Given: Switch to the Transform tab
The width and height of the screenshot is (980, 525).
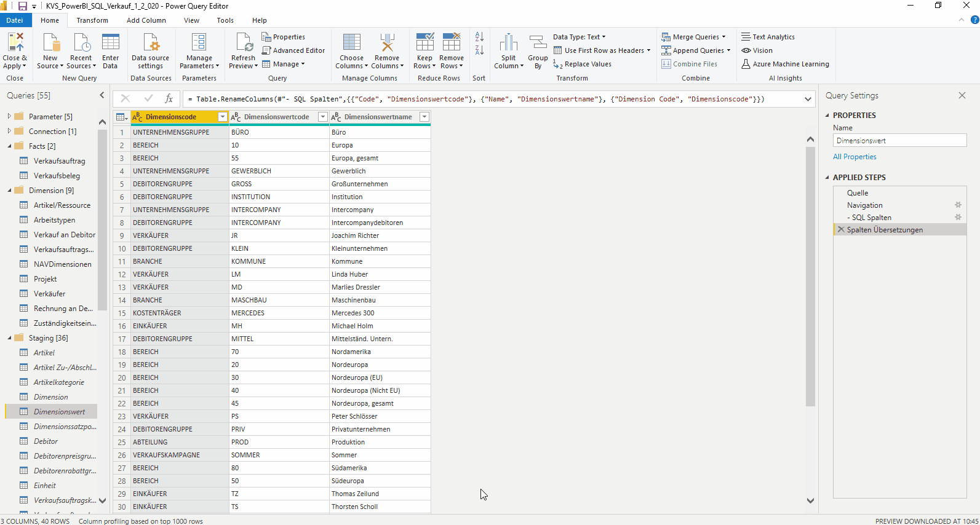Looking at the screenshot, I should tap(92, 20).
